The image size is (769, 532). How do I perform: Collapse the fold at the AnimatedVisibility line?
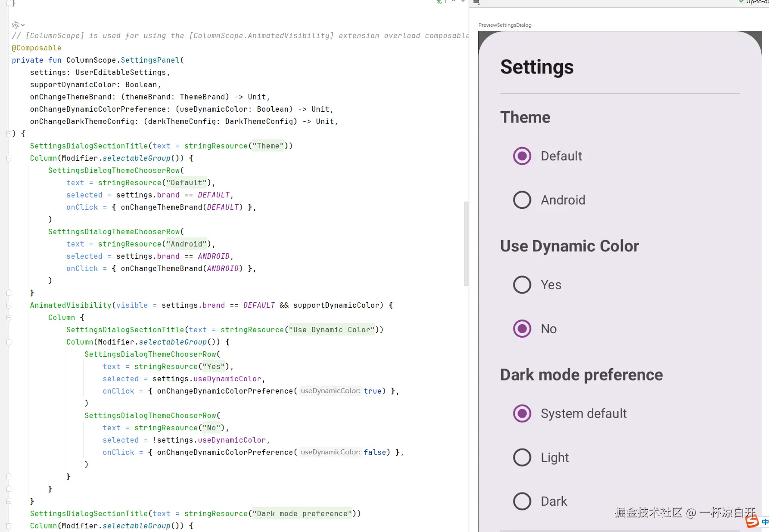point(9,305)
